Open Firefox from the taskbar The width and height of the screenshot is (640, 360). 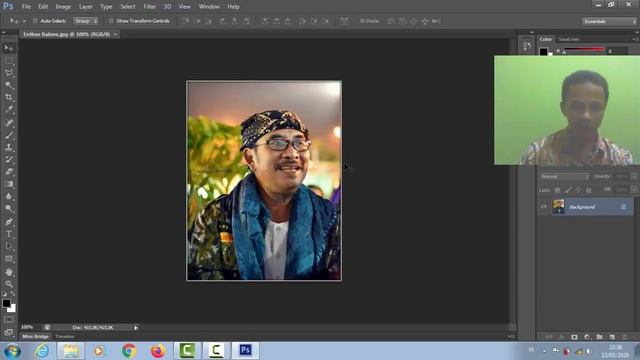158,351
